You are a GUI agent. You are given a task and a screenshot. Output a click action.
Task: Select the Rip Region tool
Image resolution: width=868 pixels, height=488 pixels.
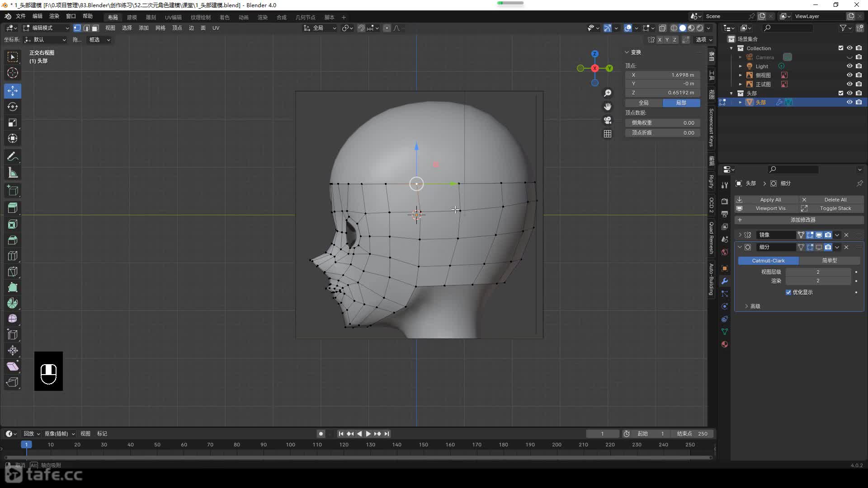(x=13, y=382)
